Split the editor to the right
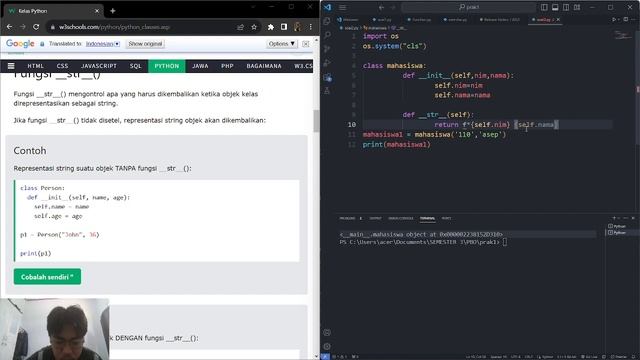Image resolution: width=640 pixels, height=360 pixels. (x=626, y=19)
